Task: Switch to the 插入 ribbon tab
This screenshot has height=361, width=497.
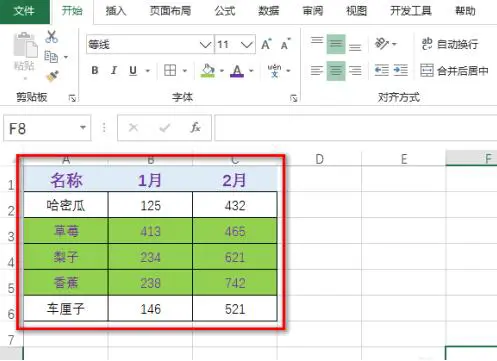Action: pos(116,11)
